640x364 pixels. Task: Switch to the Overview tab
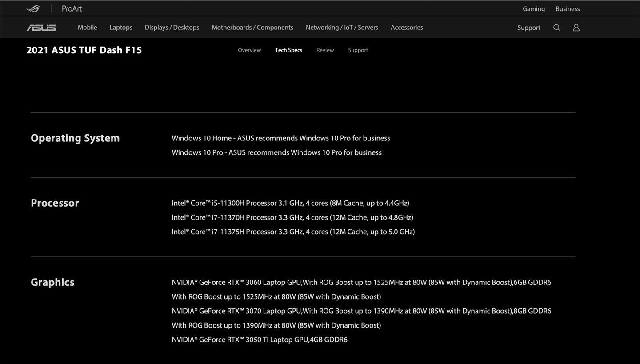pyautogui.click(x=249, y=50)
